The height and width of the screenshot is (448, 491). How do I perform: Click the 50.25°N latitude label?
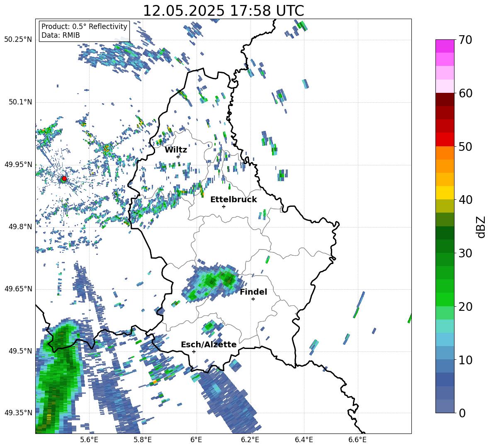coord(18,39)
